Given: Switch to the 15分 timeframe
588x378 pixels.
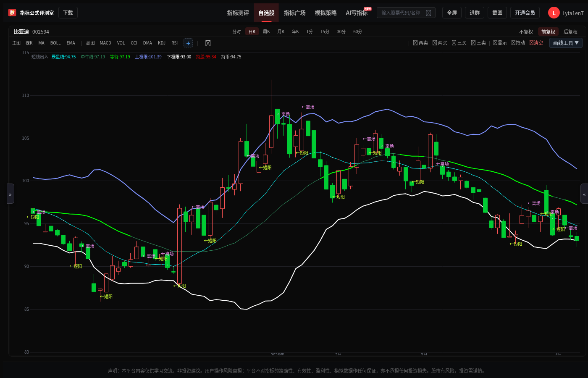Looking at the screenshot, I should [x=325, y=32].
